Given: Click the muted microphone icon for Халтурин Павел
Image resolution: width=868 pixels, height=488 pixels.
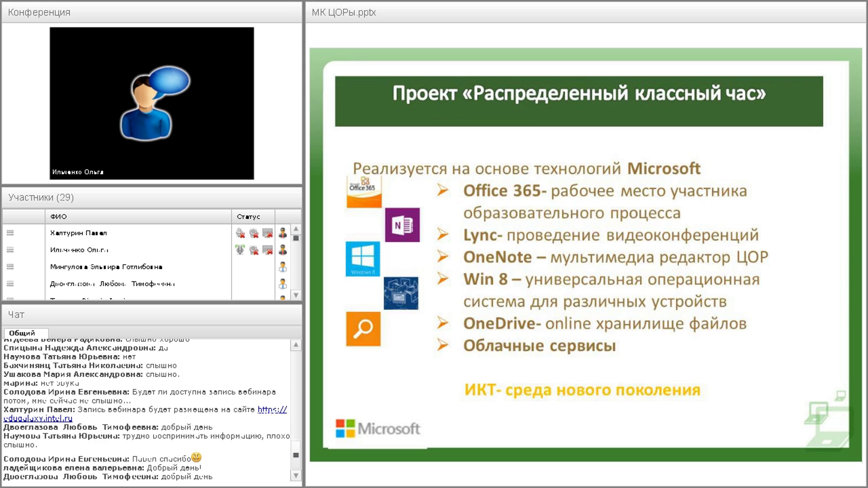Looking at the screenshot, I should coord(240,233).
